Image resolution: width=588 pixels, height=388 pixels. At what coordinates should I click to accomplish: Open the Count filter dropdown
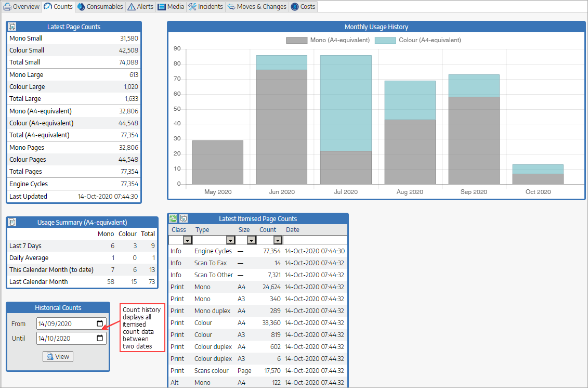click(278, 240)
